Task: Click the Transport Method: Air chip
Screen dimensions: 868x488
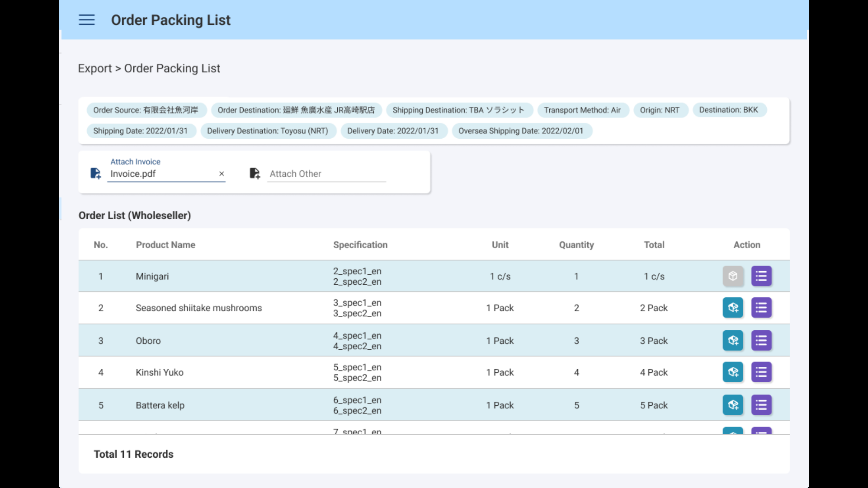Action: click(582, 110)
